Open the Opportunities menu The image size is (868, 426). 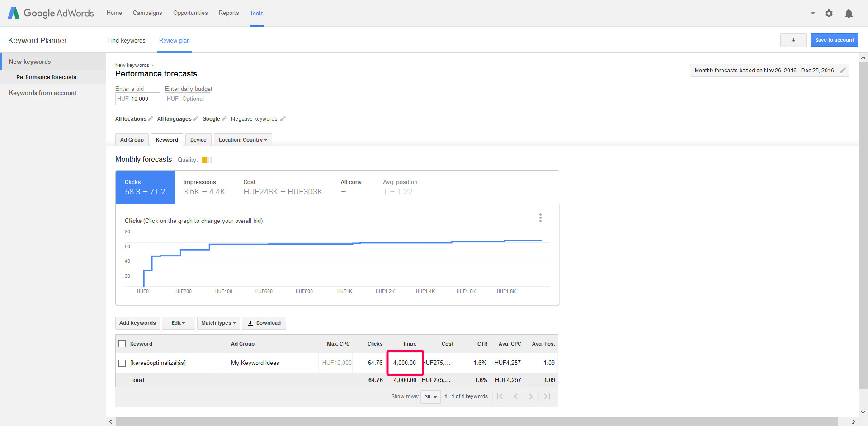190,13
